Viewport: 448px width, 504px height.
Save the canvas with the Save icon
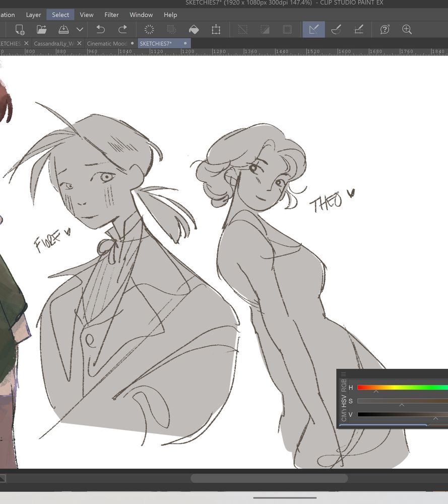click(63, 30)
